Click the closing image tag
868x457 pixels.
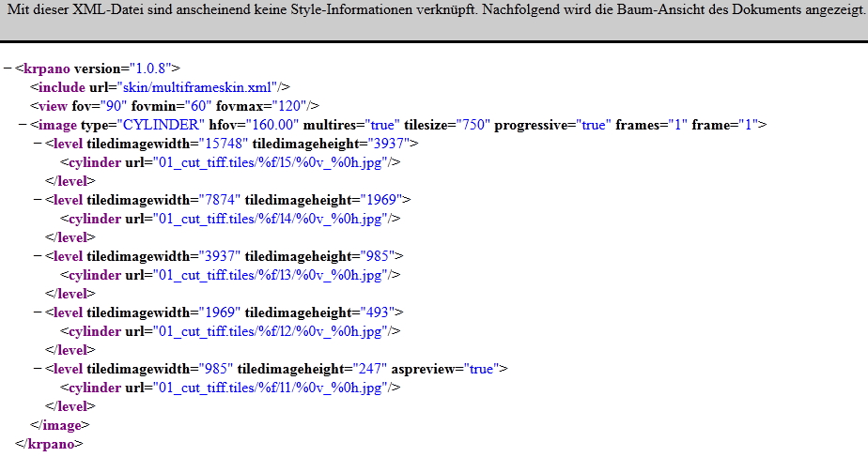62,425
